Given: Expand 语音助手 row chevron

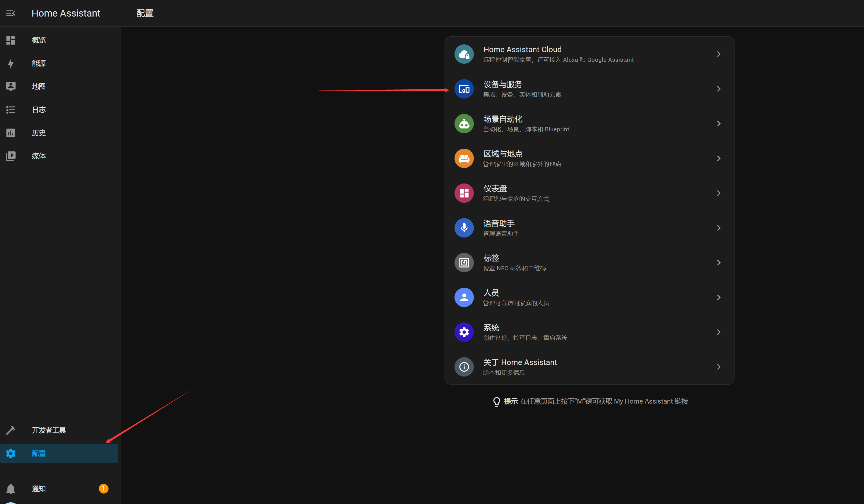Looking at the screenshot, I should pos(719,228).
